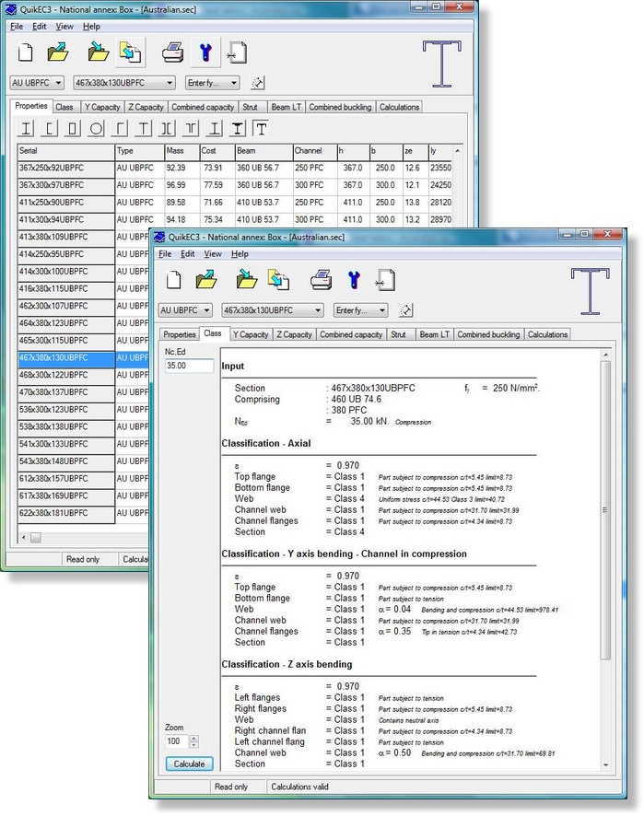Switch to Y Capacity tab in back window
Image resolution: width=644 pixels, height=816 pixels.
coord(102,107)
